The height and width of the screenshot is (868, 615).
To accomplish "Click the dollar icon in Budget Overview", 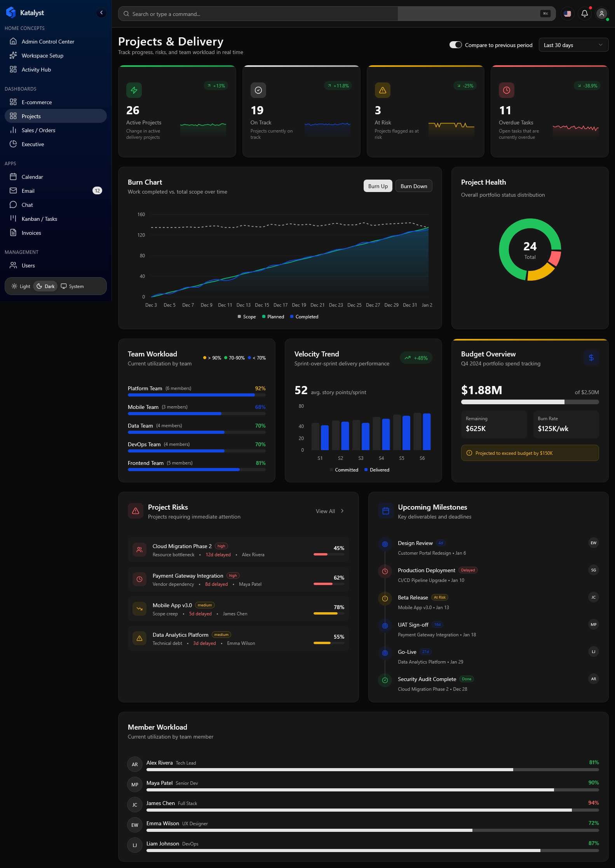I will [x=591, y=358].
